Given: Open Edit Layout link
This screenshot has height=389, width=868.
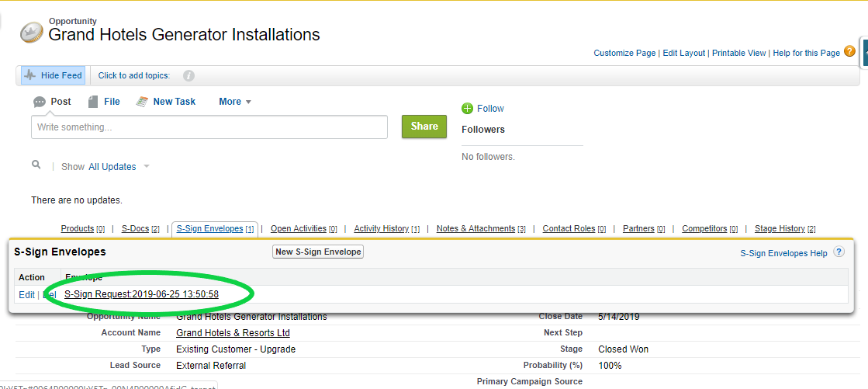Looking at the screenshot, I should [x=684, y=54].
